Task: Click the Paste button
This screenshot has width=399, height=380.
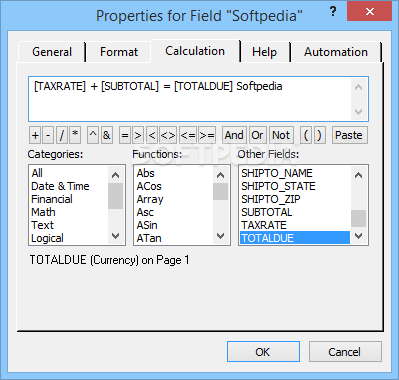Action: (349, 135)
